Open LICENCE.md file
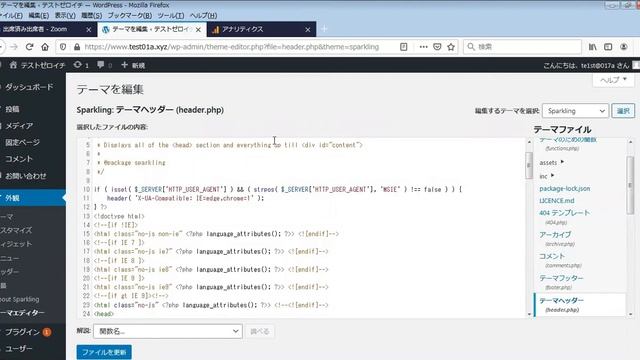Image resolution: width=640 pixels, height=360 pixels. (557, 200)
